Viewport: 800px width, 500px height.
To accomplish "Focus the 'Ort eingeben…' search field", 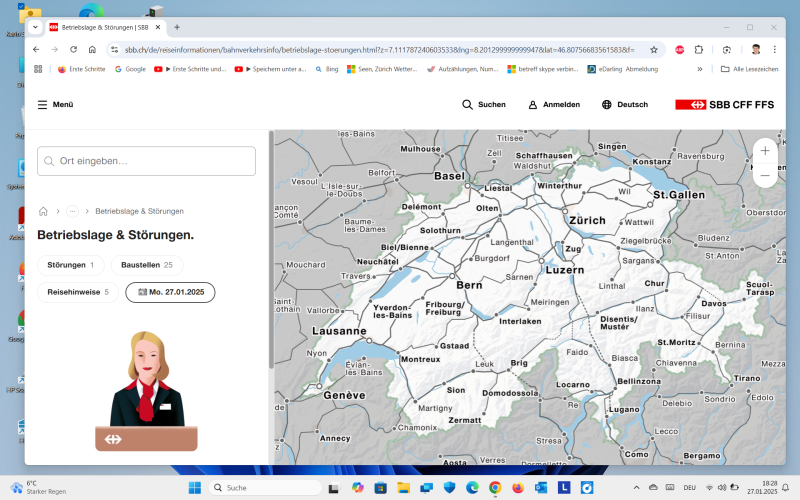I will [x=146, y=161].
